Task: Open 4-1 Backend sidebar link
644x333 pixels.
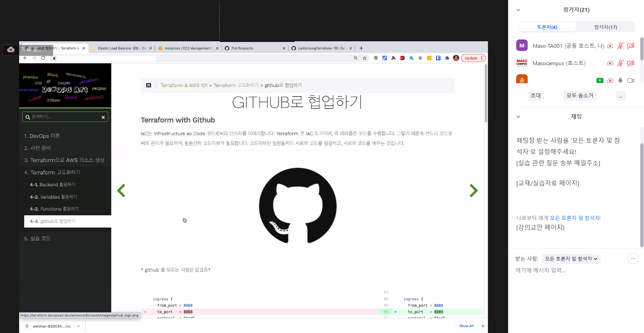Action: pos(53,185)
